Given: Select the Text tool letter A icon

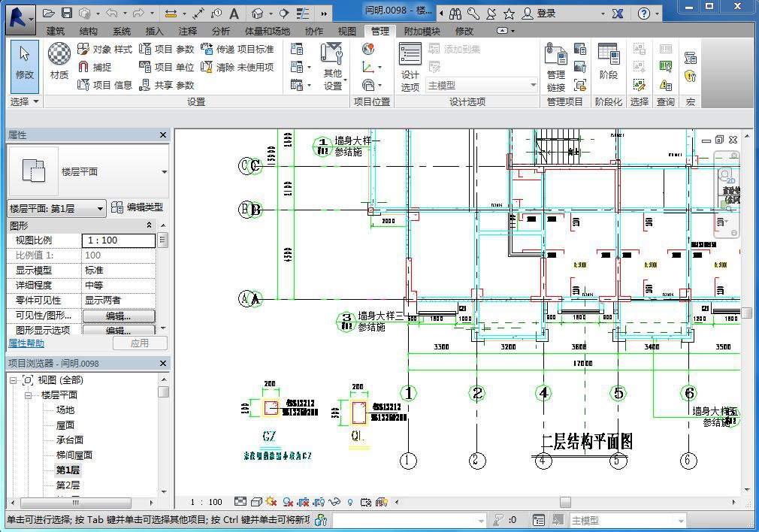Looking at the screenshot, I should 234,14.
